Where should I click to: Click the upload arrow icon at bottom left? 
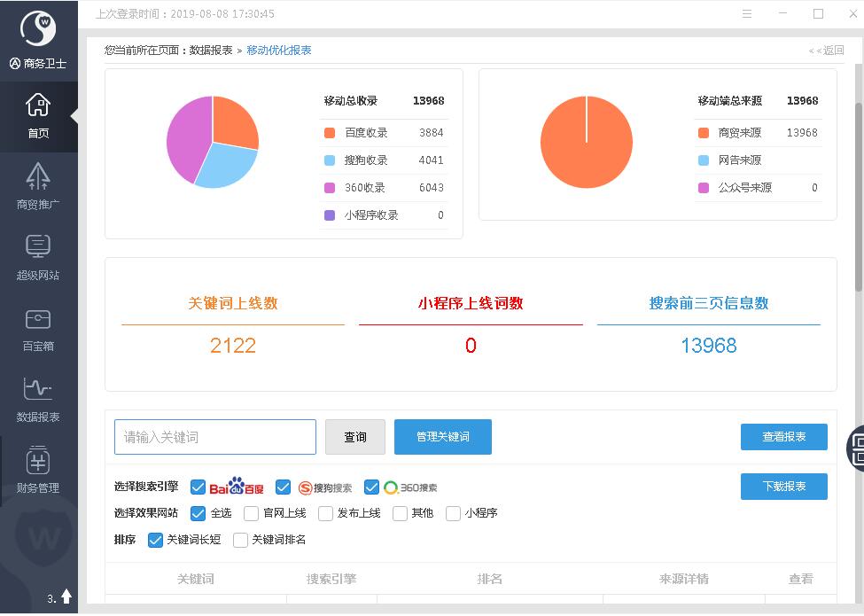coord(66,597)
